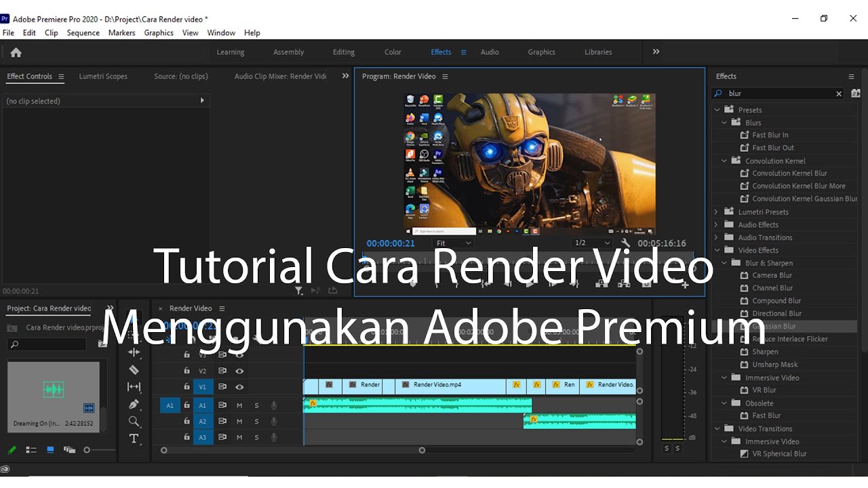Image resolution: width=868 pixels, height=488 pixels.
Task: Hide video track V1 output
Action: [x=239, y=387]
